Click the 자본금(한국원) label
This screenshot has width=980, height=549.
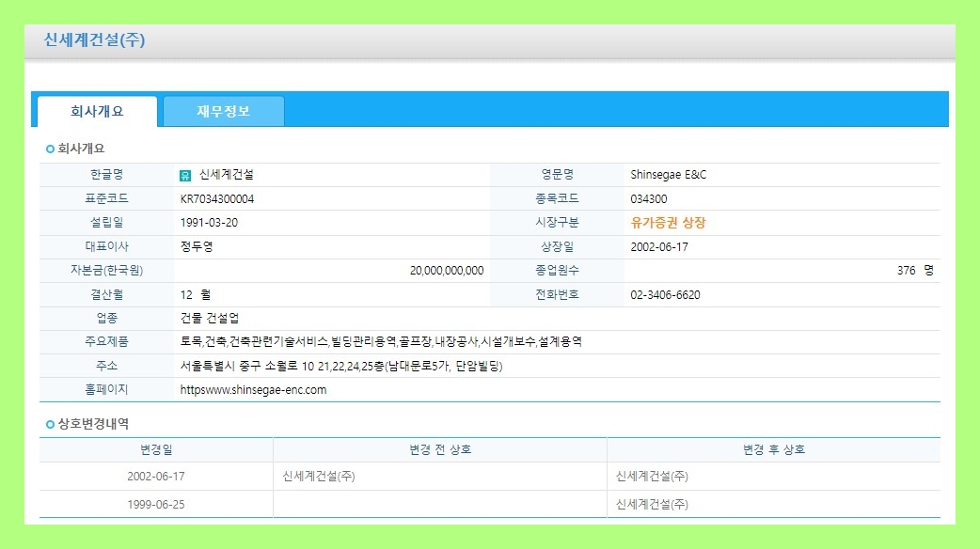pos(107,271)
